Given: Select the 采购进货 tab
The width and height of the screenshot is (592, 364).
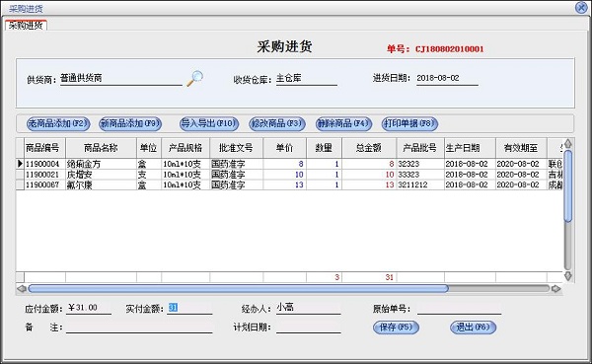Looking at the screenshot, I should click(26, 26).
